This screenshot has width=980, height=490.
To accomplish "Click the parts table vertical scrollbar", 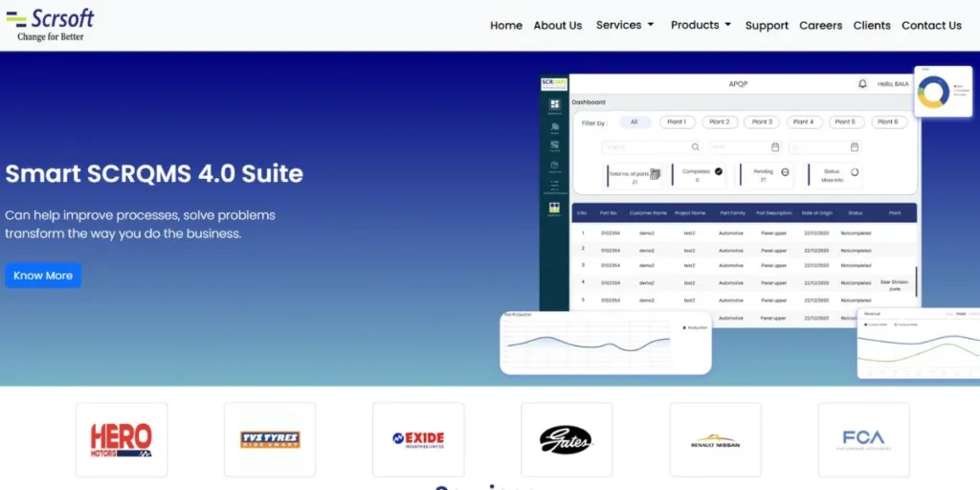I will pos(916,282).
